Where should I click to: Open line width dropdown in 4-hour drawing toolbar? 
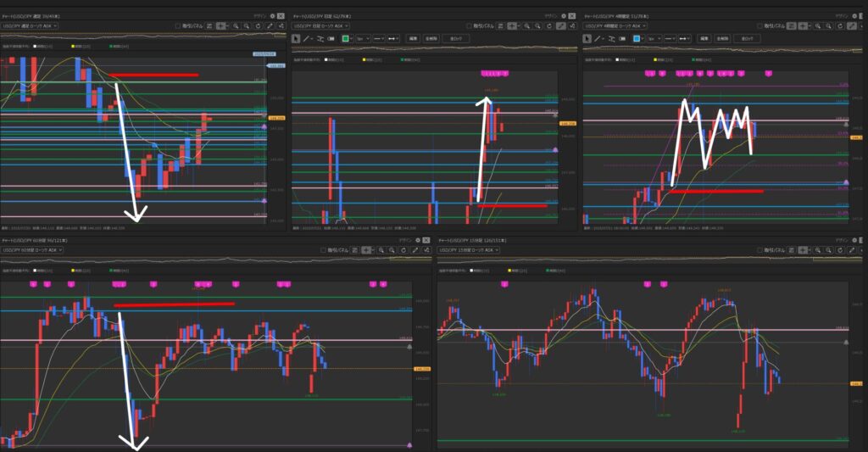654,39
